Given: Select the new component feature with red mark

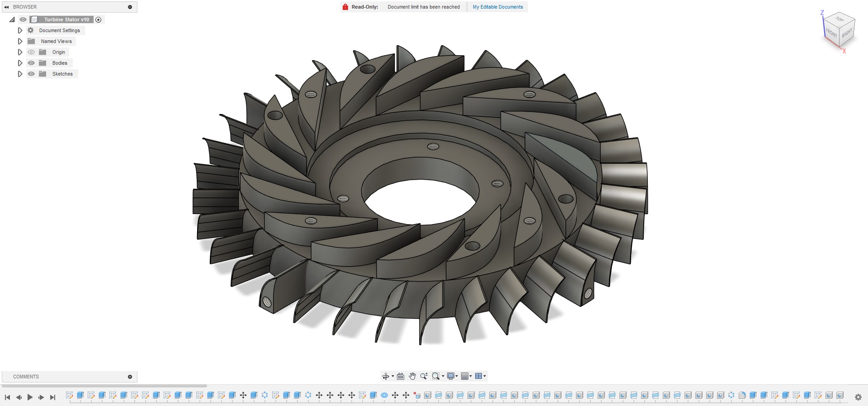Looking at the screenshot, I should (417, 395).
